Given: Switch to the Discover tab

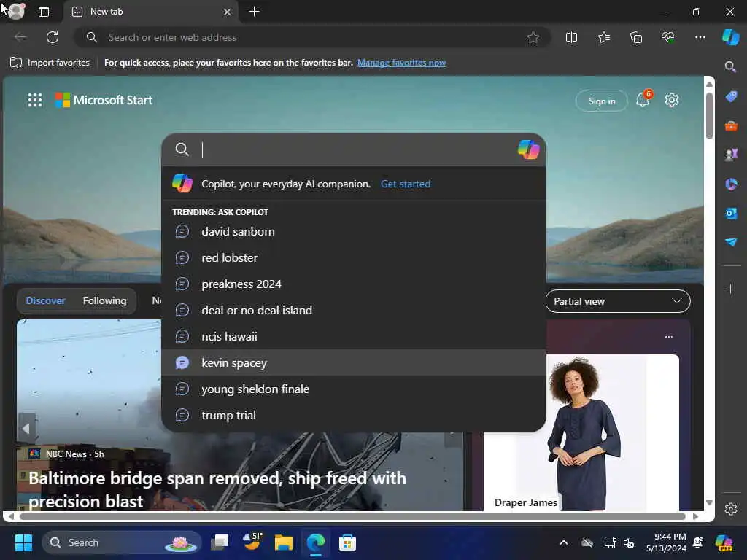Looking at the screenshot, I should (x=46, y=300).
